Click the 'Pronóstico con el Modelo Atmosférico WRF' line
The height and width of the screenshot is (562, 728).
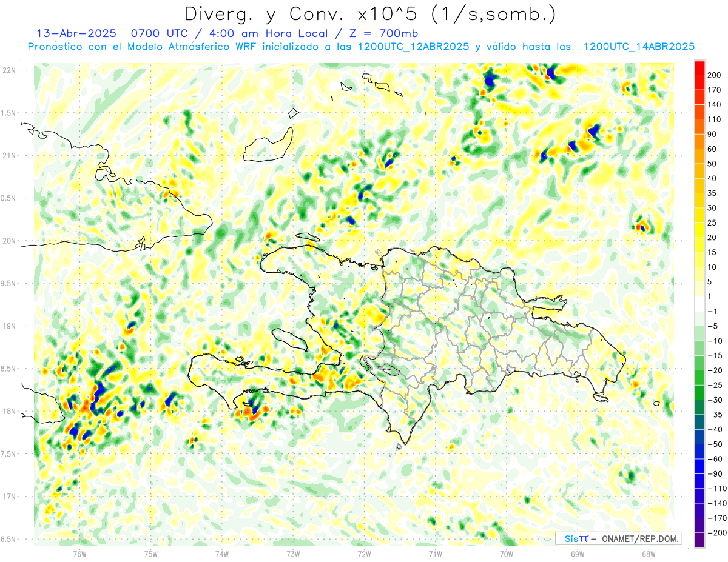click(143, 47)
